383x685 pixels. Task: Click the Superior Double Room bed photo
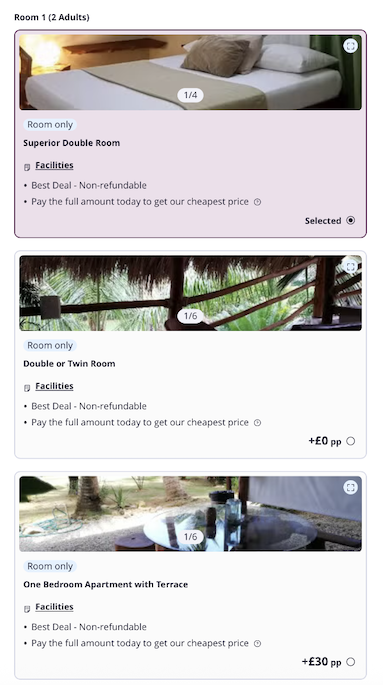pos(190,72)
